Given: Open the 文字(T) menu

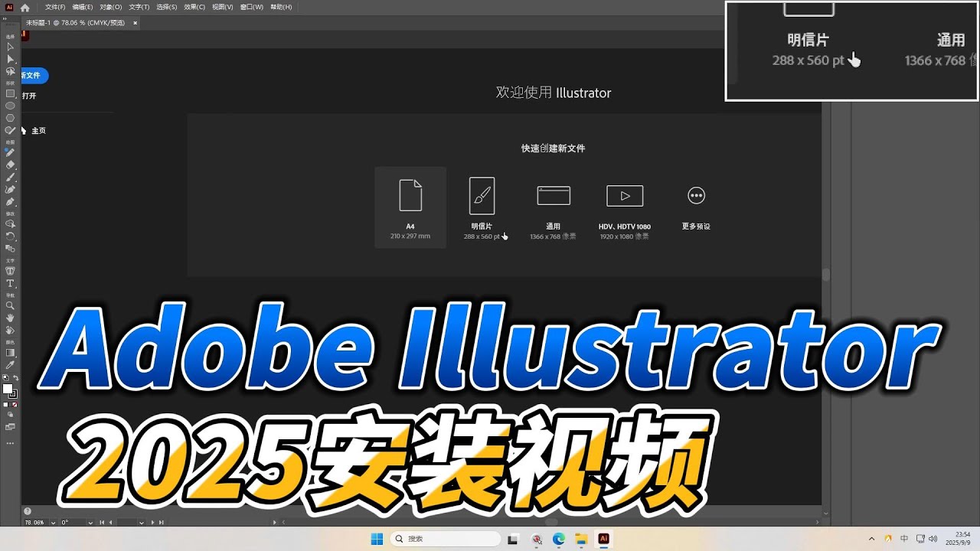Looking at the screenshot, I should [139, 7].
